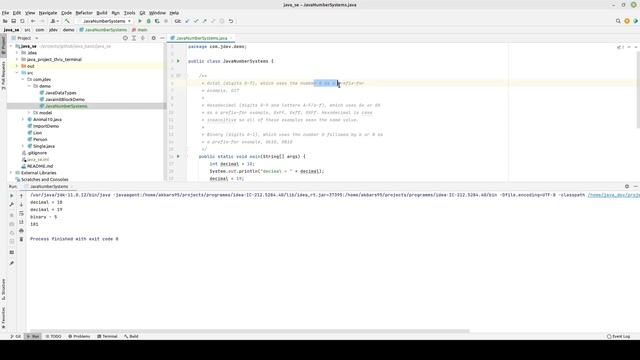Select README.md in project tree
The width and height of the screenshot is (640, 360).
[x=40, y=166]
